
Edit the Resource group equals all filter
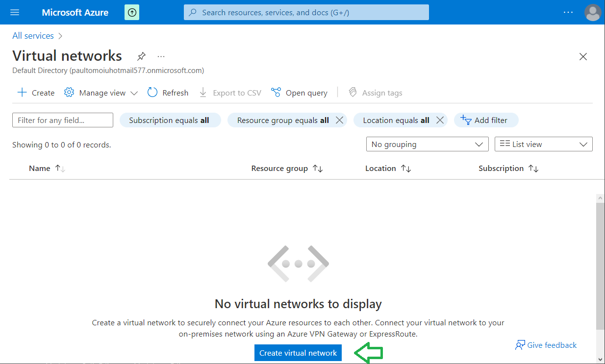pyautogui.click(x=283, y=120)
